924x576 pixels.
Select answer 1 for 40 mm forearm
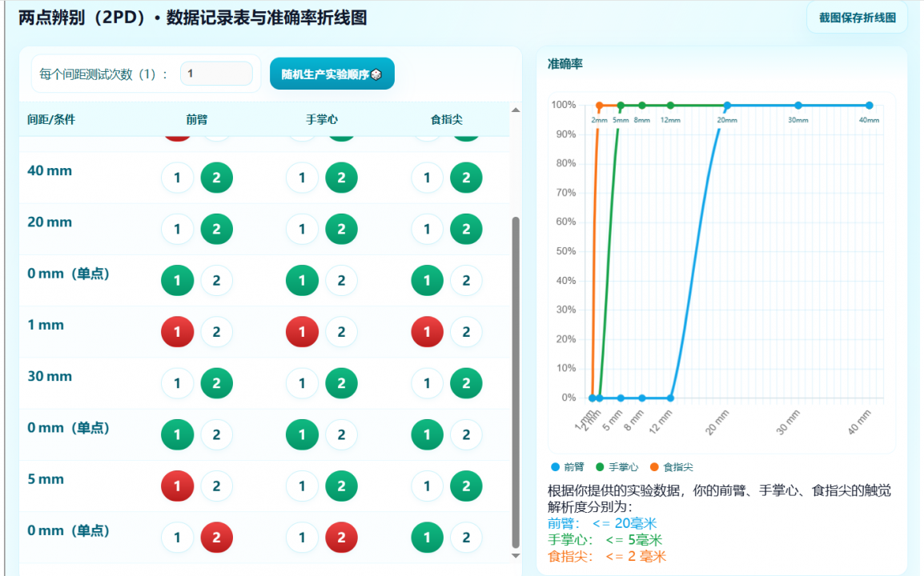[x=178, y=178]
